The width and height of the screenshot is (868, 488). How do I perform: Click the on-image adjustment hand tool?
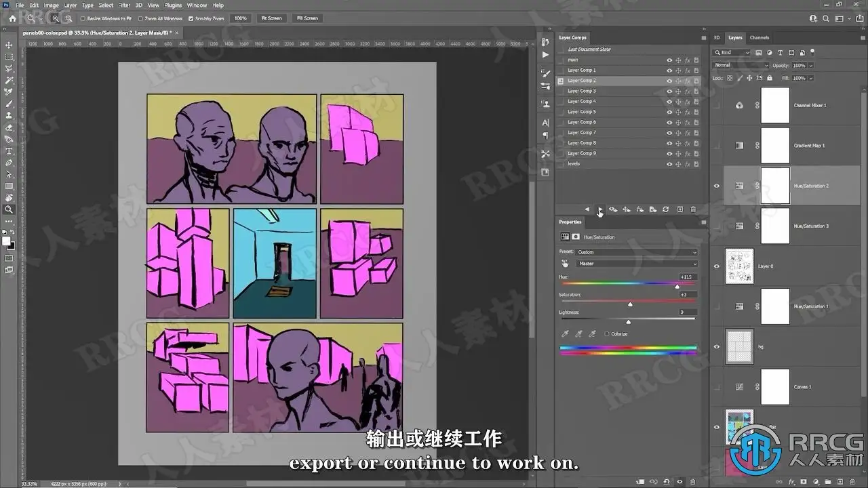tap(564, 263)
